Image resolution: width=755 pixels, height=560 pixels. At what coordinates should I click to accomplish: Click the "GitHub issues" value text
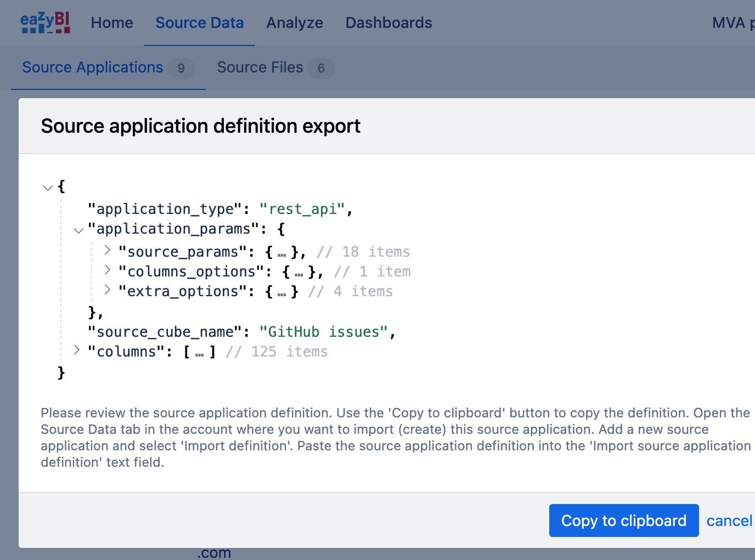[x=324, y=332]
